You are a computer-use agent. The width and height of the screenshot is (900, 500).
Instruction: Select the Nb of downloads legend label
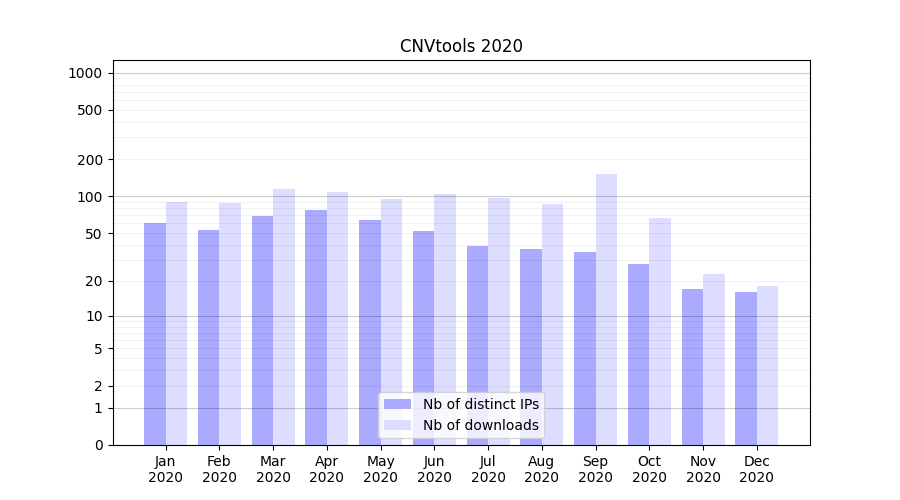[x=480, y=425]
